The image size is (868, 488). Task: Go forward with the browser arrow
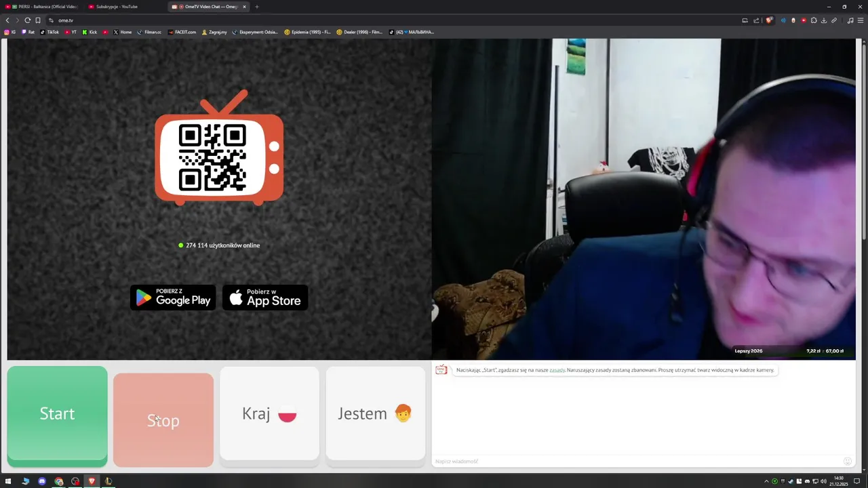click(x=18, y=20)
